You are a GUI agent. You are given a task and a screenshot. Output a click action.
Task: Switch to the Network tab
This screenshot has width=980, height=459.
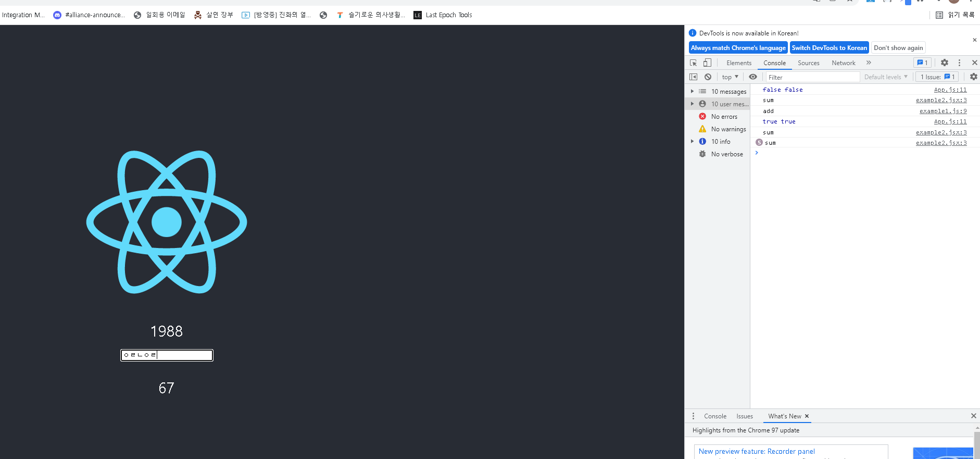pyautogui.click(x=844, y=63)
